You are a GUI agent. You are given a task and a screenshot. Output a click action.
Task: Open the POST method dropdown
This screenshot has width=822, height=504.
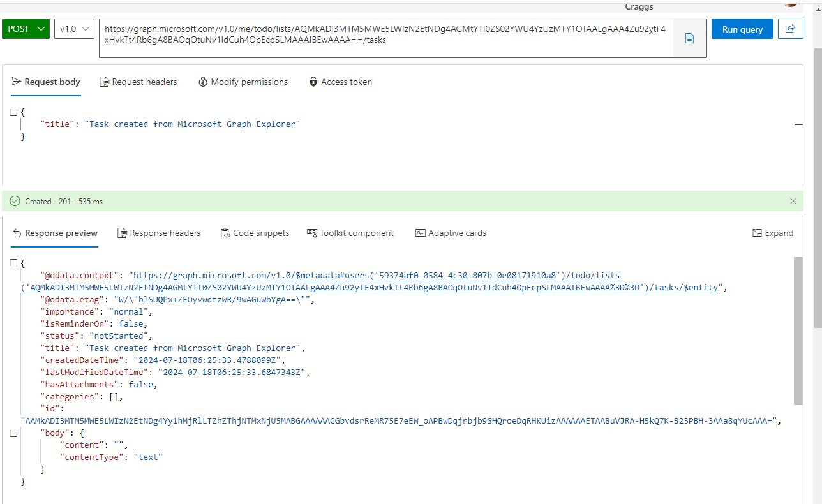[x=26, y=29]
